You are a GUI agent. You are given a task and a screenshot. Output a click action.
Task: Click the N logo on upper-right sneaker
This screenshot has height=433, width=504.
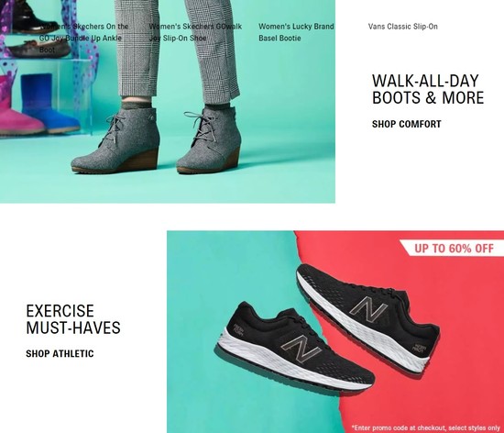point(368,309)
